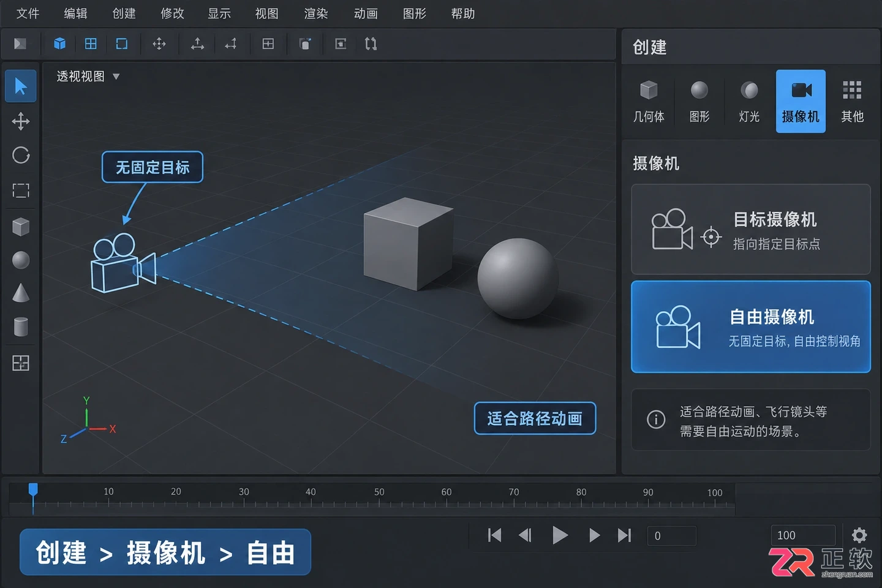Switch to the 图形 tab in Create panel
Screen dimensions: 882x588
point(699,102)
